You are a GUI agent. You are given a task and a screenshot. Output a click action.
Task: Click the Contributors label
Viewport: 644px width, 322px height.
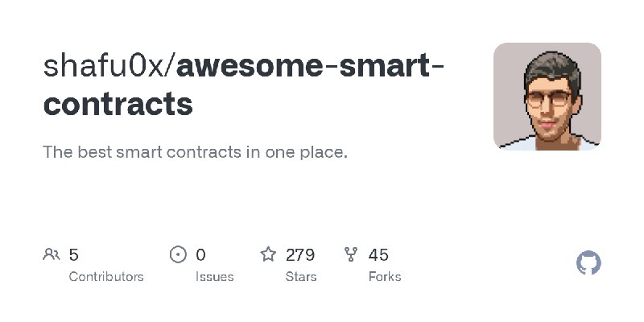coord(106,276)
